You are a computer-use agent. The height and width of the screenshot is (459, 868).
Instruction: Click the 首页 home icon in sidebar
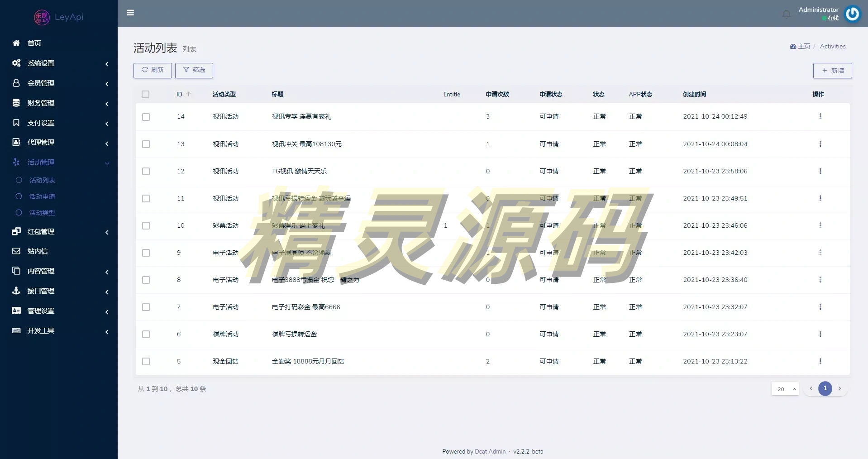click(x=16, y=43)
